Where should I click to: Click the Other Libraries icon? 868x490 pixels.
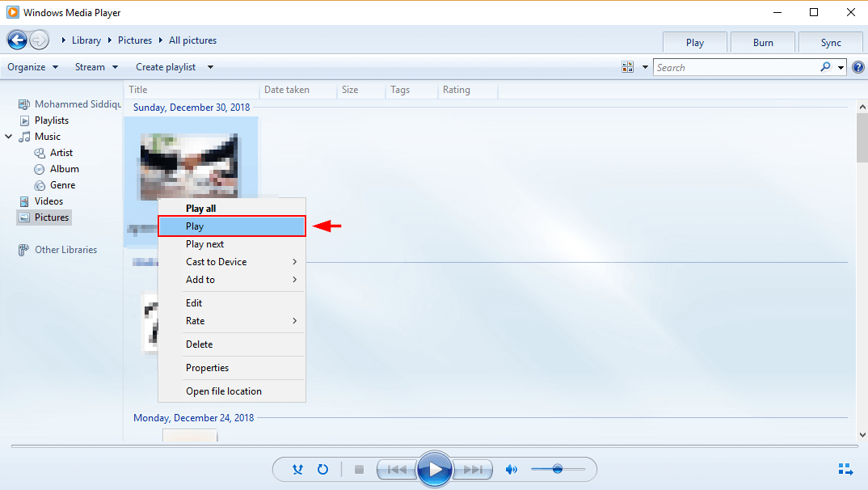coord(23,251)
